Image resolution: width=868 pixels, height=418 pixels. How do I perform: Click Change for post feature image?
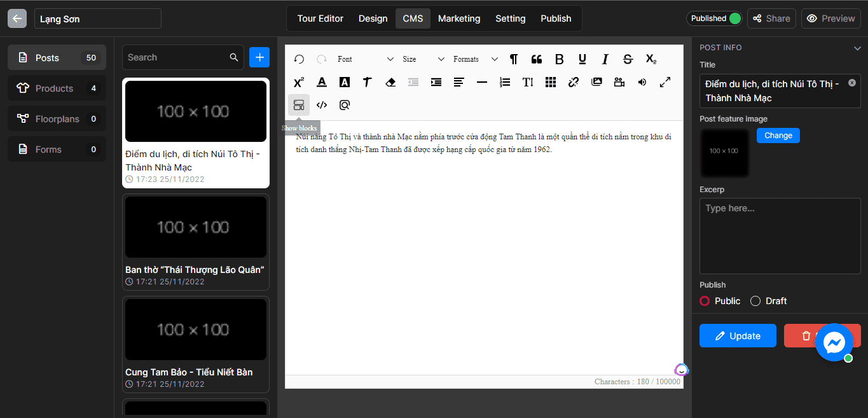tap(778, 136)
